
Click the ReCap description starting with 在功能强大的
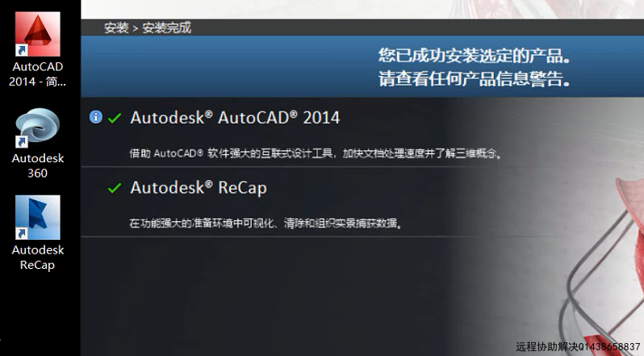[266, 224]
